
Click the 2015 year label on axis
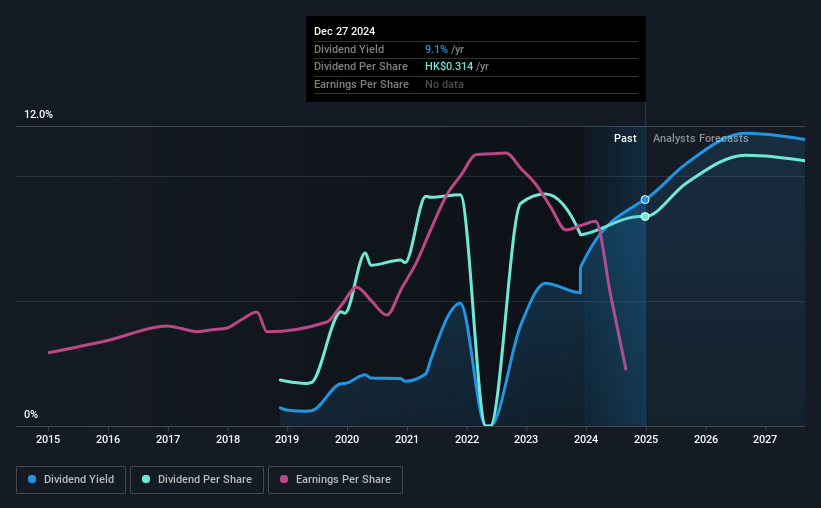tap(48, 439)
